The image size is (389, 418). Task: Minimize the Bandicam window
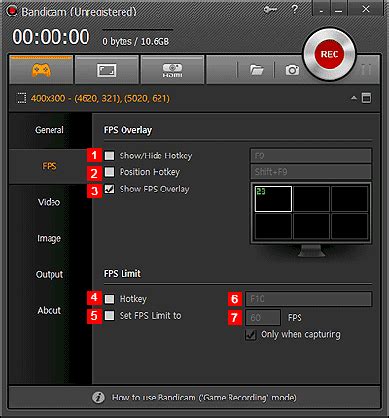(x=338, y=10)
